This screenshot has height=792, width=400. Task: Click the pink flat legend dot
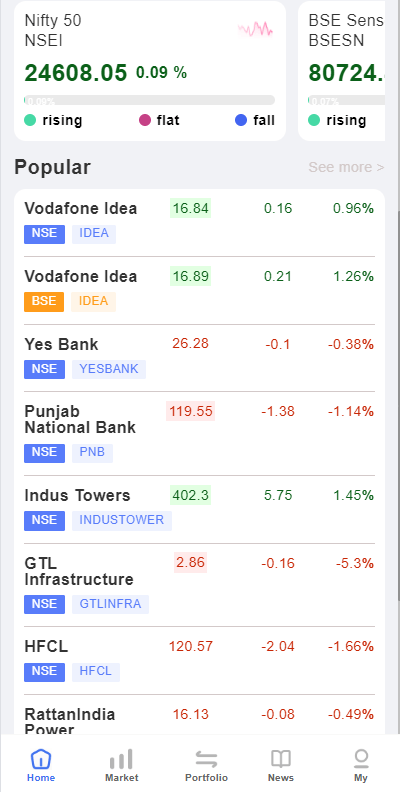(145, 120)
